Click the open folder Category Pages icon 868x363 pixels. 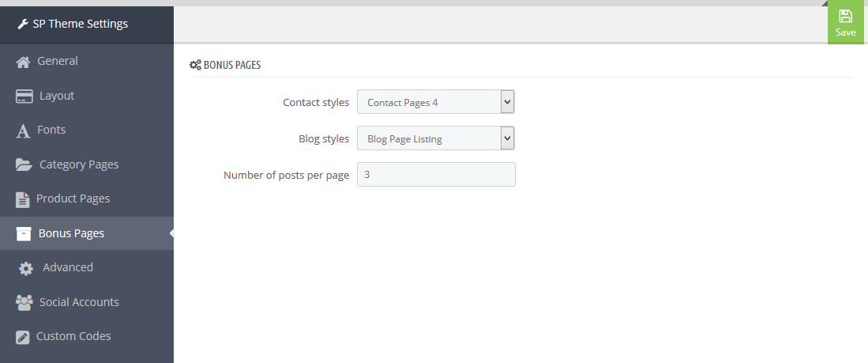tap(24, 164)
